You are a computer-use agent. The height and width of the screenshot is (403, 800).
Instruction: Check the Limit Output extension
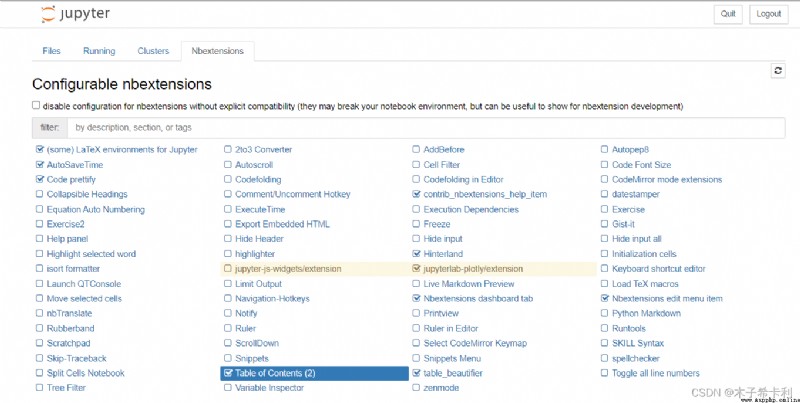tap(228, 284)
